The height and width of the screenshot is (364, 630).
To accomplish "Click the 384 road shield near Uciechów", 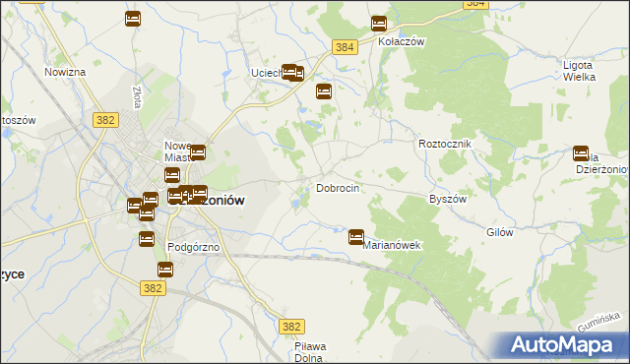I will [345, 47].
